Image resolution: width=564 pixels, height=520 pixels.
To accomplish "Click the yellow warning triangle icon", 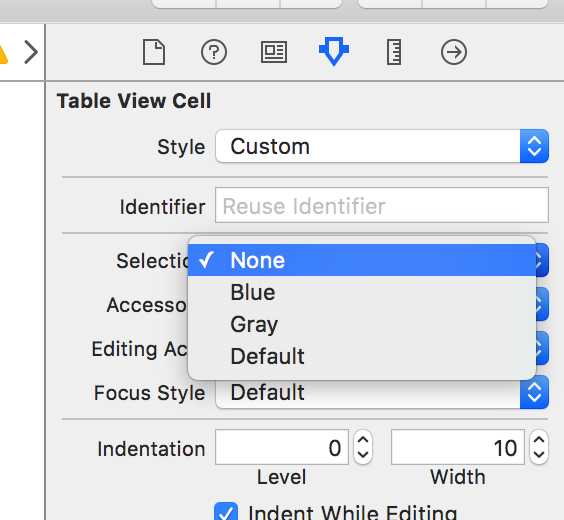I will tap(3, 54).
